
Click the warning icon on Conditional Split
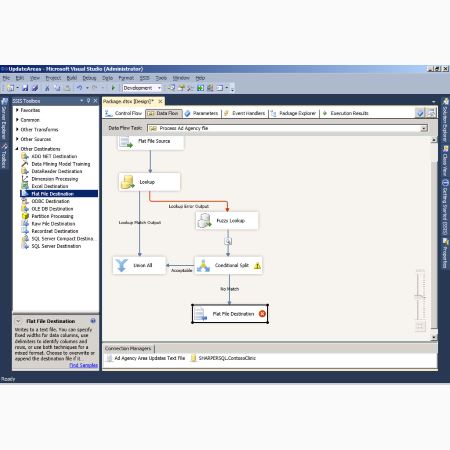click(x=257, y=266)
